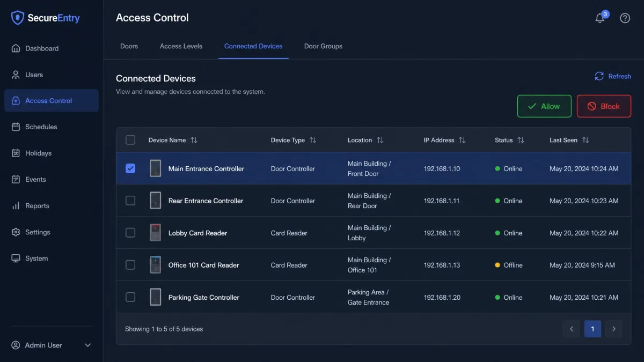Click Rear Entrance Controller name
644x362 pixels.
pyautogui.click(x=206, y=201)
